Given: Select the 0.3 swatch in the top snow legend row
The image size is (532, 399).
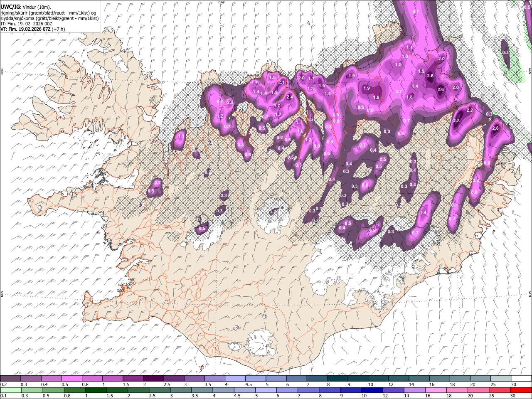Looking at the screenshot, I should 31,379.
